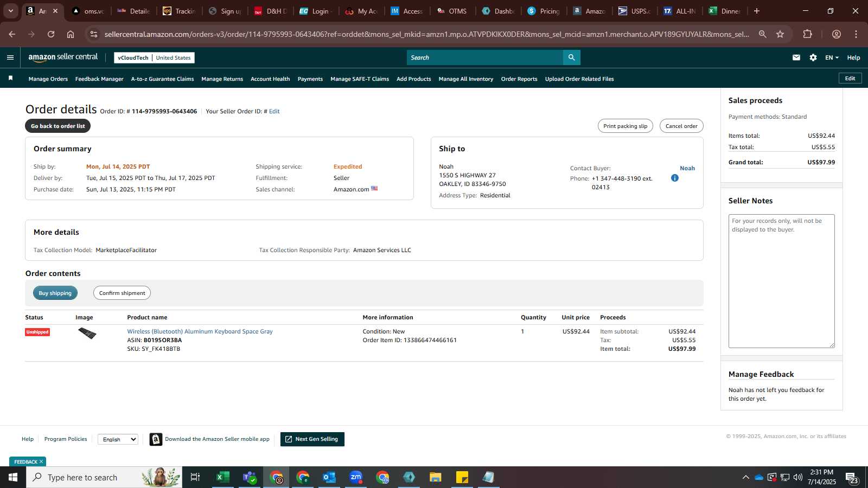Open browser extensions puzzle icon
The width and height of the screenshot is (868, 488).
click(807, 34)
